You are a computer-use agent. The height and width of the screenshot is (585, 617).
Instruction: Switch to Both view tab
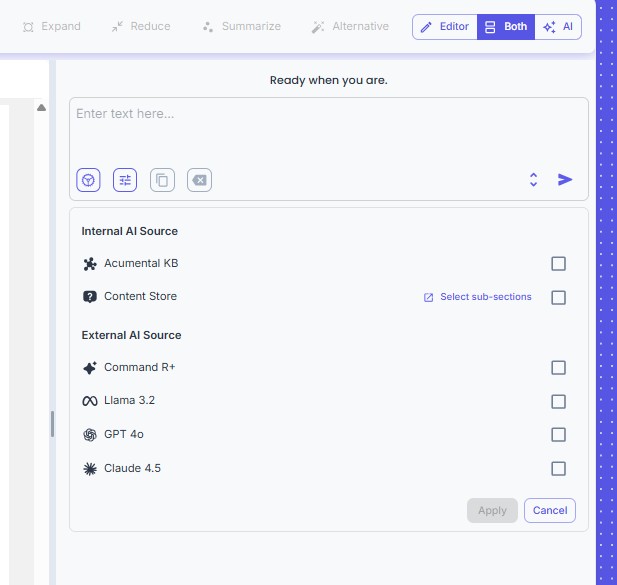coord(506,27)
